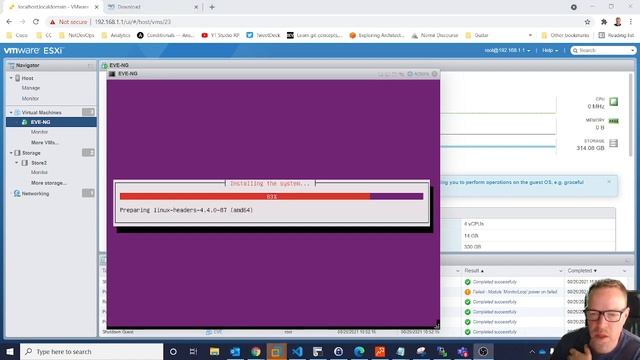Open More storage... under Storage
Screen dimensions: 640x360
[x=49, y=183]
